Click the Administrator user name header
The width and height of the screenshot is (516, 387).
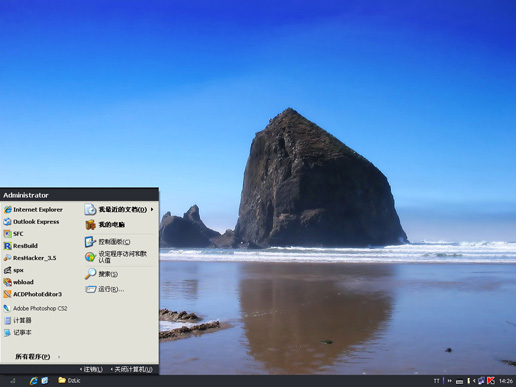[x=26, y=195]
